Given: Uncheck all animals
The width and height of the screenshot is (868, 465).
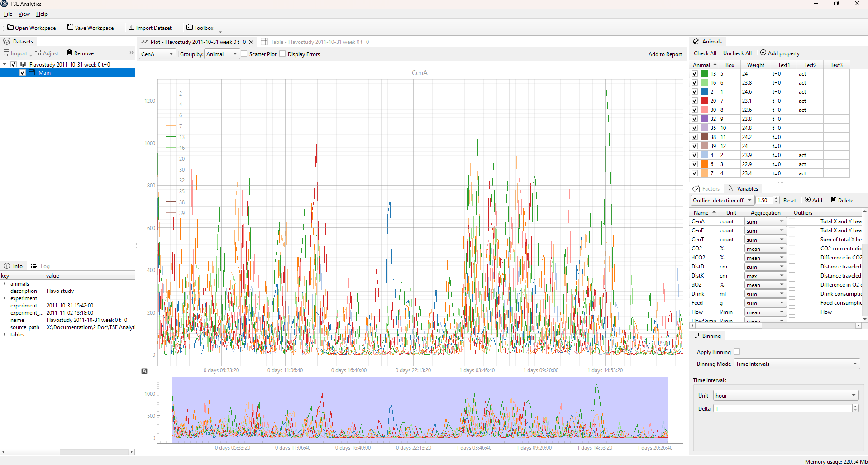Looking at the screenshot, I should (x=737, y=53).
